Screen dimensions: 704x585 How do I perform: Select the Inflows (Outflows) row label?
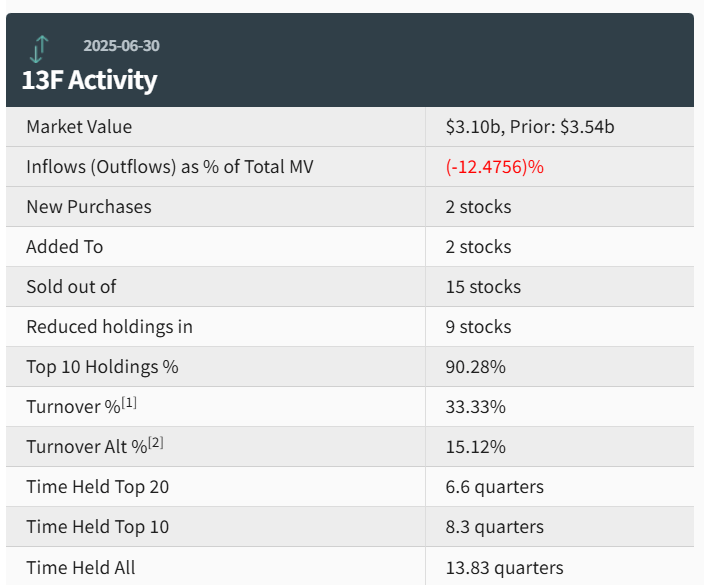point(170,167)
